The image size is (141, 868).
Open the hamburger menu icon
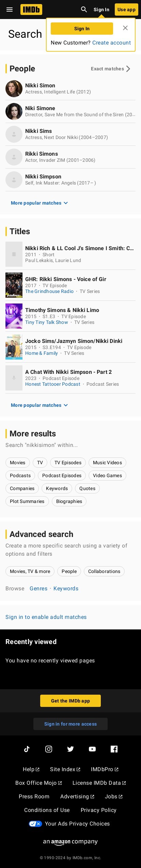tap(10, 10)
